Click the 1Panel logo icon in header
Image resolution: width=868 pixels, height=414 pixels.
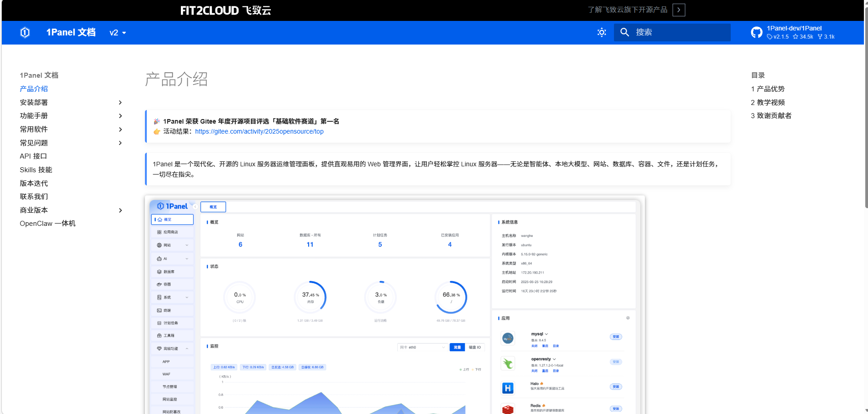coord(25,33)
